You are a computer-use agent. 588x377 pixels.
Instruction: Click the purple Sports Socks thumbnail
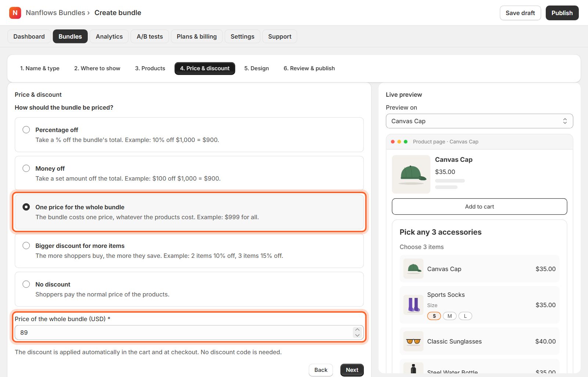point(413,305)
